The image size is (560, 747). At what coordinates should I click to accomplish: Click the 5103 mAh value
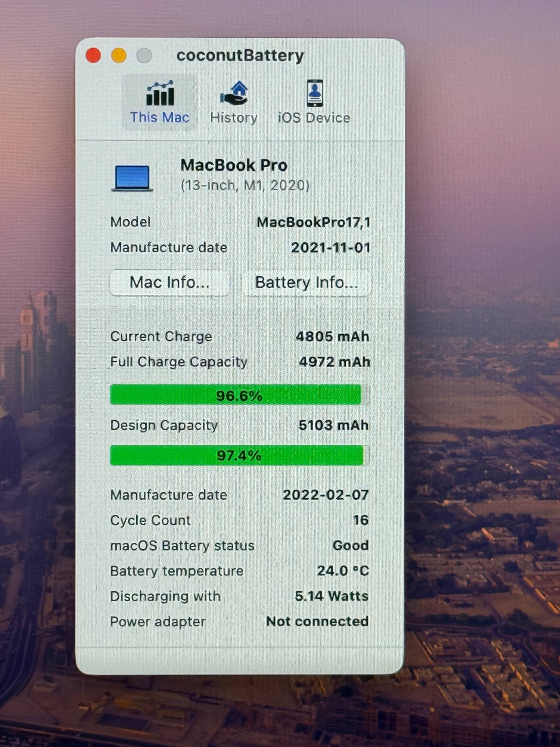(x=333, y=425)
